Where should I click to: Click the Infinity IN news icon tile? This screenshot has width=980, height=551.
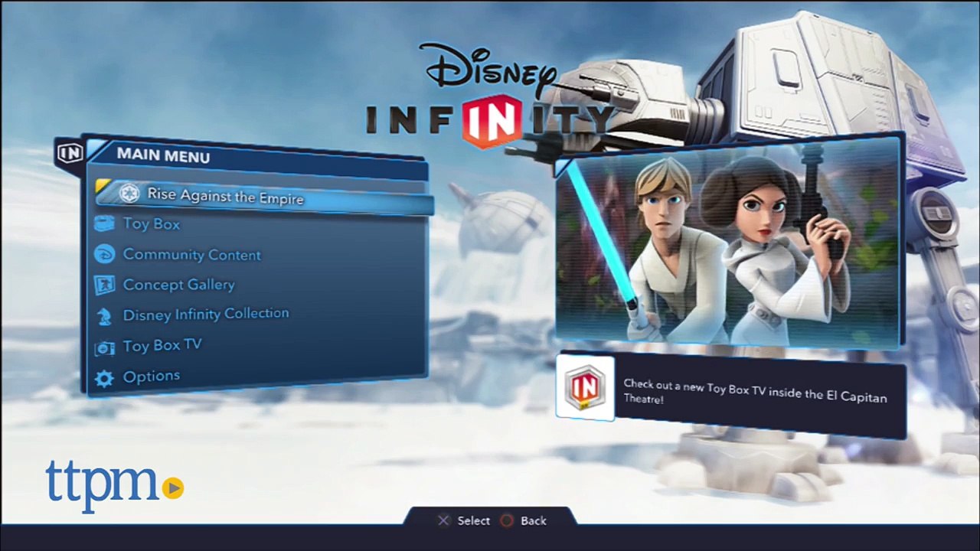[x=585, y=387]
